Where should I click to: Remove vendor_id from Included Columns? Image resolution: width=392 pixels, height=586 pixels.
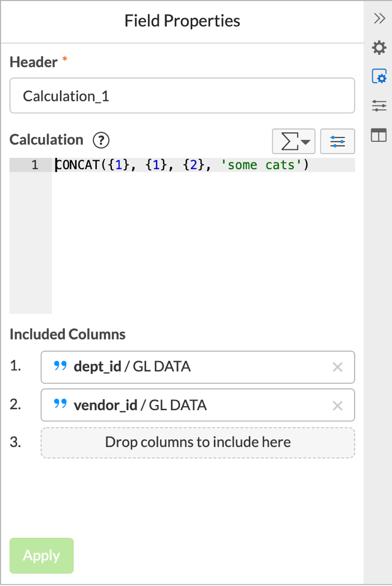(338, 405)
